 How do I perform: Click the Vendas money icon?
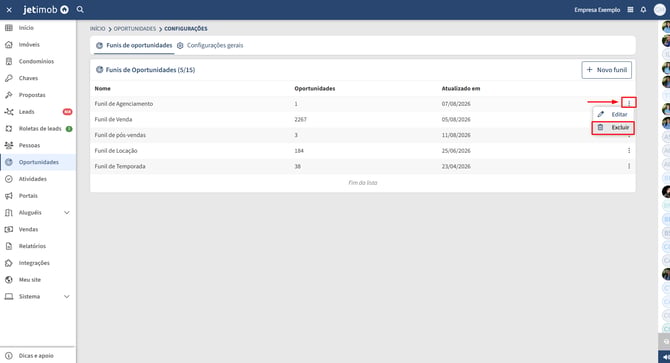click(x=9, y=229)
